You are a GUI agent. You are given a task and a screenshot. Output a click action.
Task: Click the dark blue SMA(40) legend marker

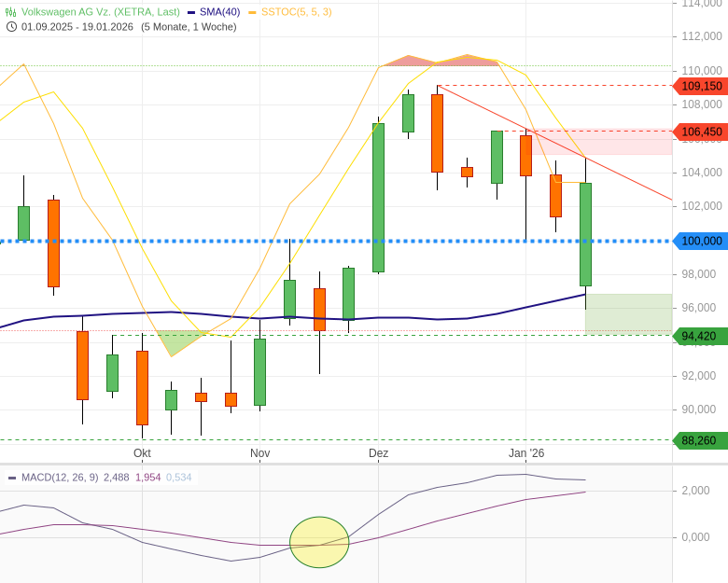191,12
